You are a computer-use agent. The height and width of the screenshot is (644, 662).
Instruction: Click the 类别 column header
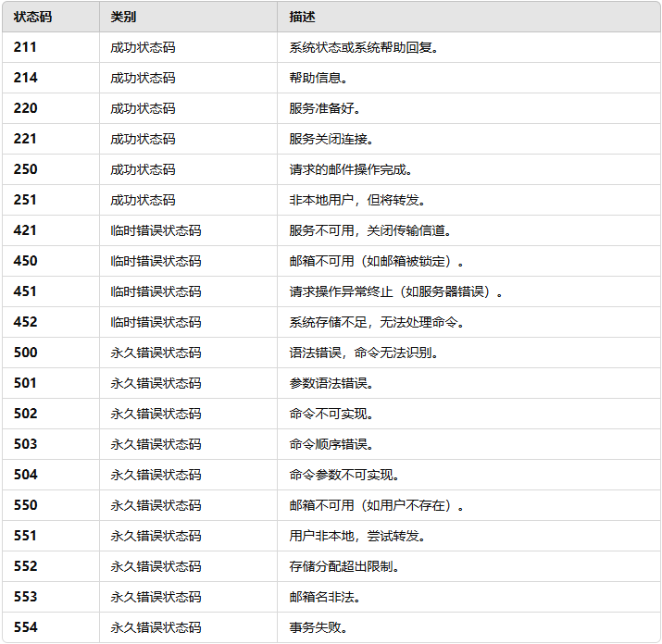coord(123,17)
